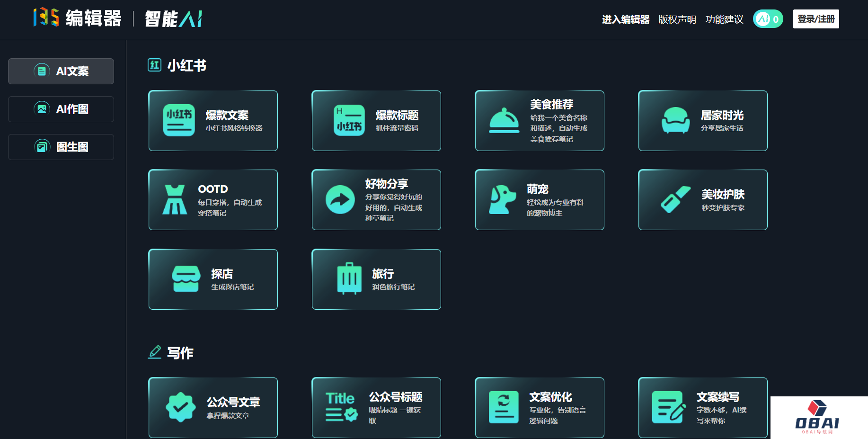This screenshot has width=868, height=439.
Task: Click the 拿捏爆款文章 subtitle text
Action: pyautogui.click(x=228, y=416)
